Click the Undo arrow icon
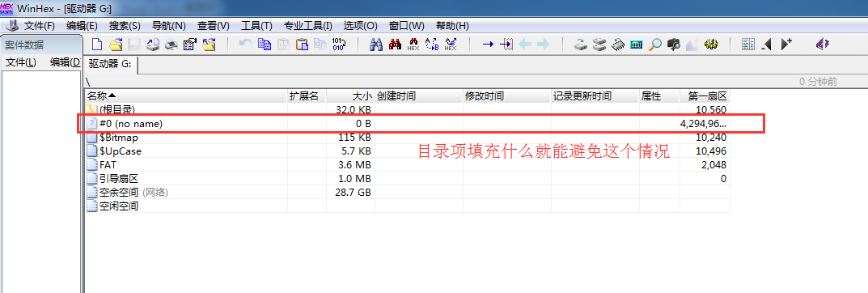The height and width of the screenshot is (293, 868). click(x=246, y=45)
